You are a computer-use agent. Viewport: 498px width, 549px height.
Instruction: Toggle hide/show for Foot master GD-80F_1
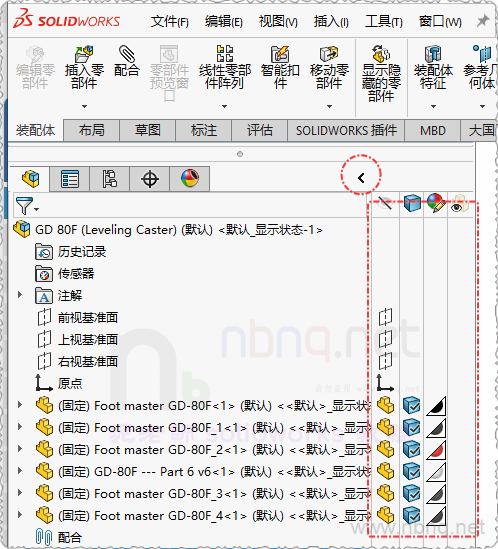click(x=386, y=427)
